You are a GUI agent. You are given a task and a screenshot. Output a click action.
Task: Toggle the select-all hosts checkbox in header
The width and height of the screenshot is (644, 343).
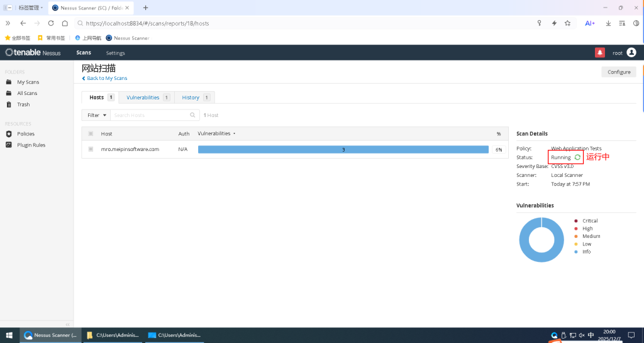click(x=91, y=133)
